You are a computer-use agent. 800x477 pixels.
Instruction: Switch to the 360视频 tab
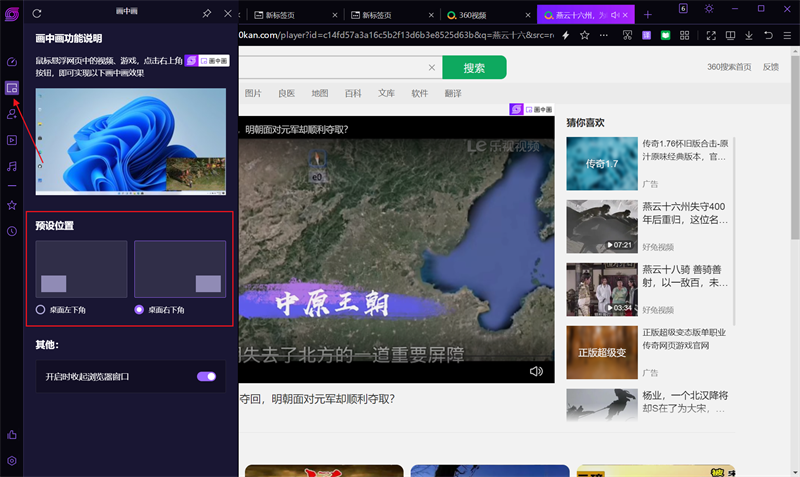point(487,15)
